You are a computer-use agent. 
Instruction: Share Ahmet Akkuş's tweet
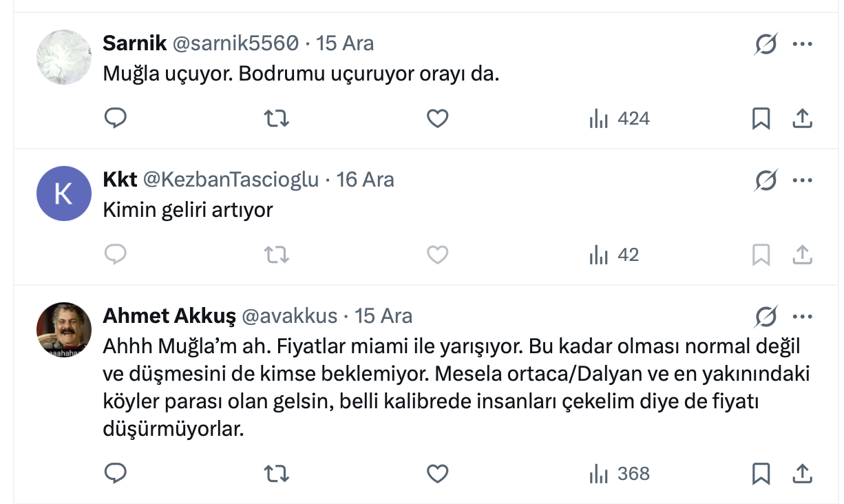pyautogui.click(x=802, y=474)
